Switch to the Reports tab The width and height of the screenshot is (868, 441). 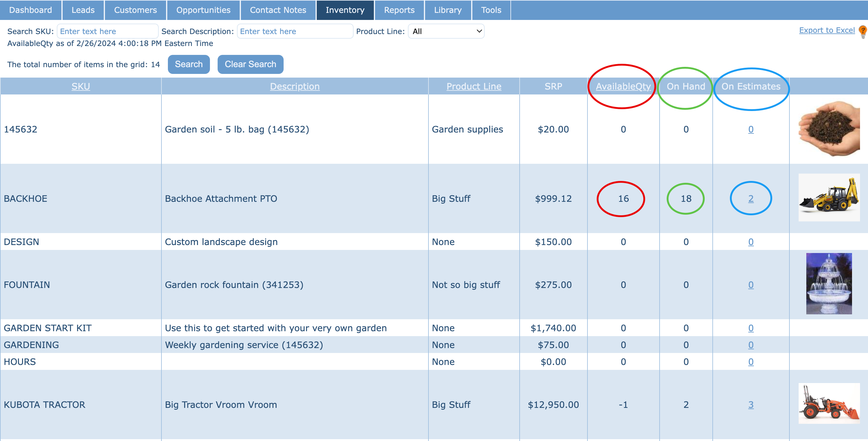[399, 10]
